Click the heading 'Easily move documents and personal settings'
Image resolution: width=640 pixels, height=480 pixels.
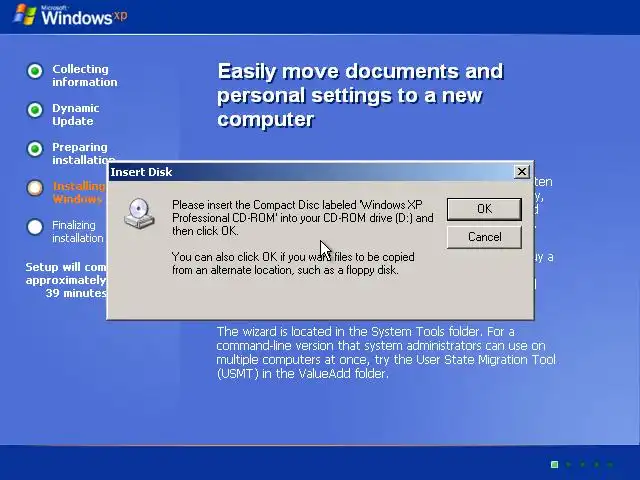pyautogui.click(x=360, y=96)
